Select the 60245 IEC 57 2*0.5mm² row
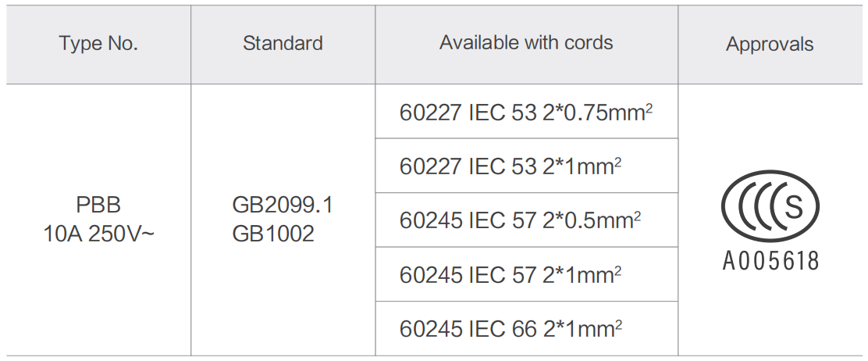This screenshot has width=868, height=361. pyautogui.click(x=526, y=220)
